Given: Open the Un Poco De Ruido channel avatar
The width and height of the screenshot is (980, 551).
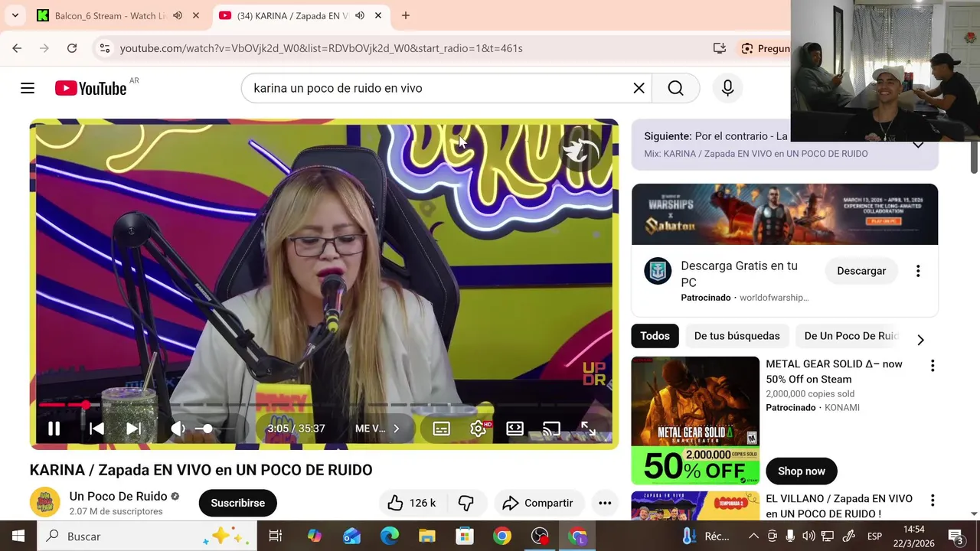Looking at the screenshot, I should click(x=44, y=503).
